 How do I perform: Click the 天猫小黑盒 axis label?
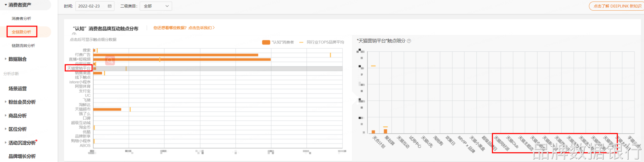click(x=477, y=143)
